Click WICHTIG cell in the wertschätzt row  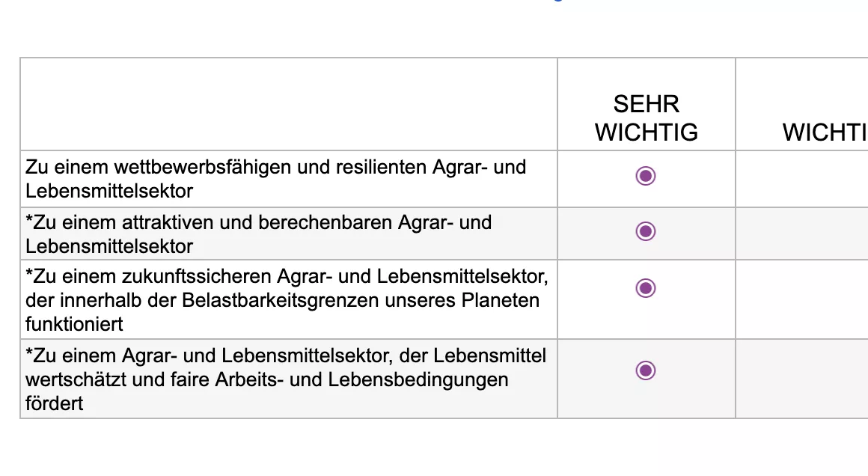click(x=801, y=379)
